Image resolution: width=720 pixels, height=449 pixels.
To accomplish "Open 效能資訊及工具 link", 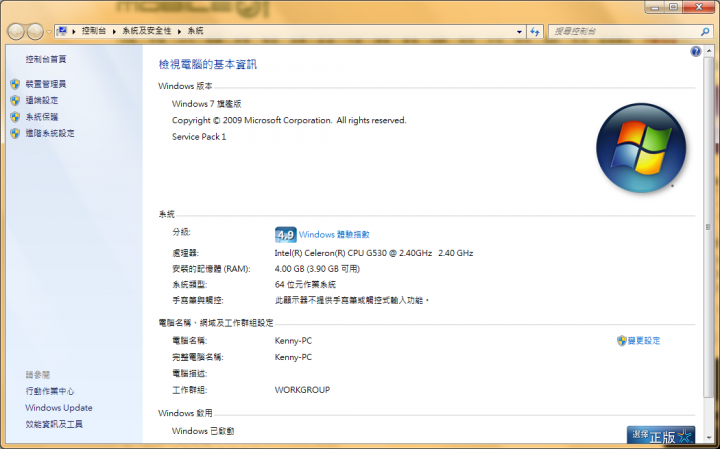I will coord(54,424).
